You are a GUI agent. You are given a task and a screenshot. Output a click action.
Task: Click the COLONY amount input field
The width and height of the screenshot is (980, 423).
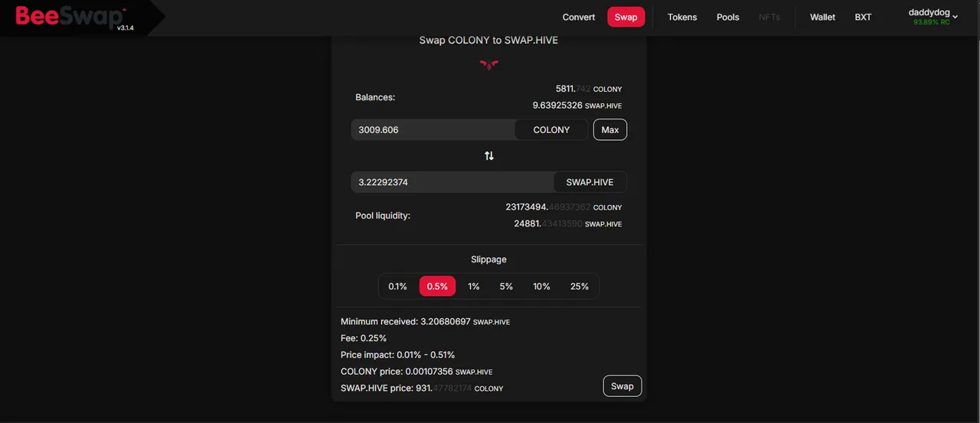tap(433, 130)
